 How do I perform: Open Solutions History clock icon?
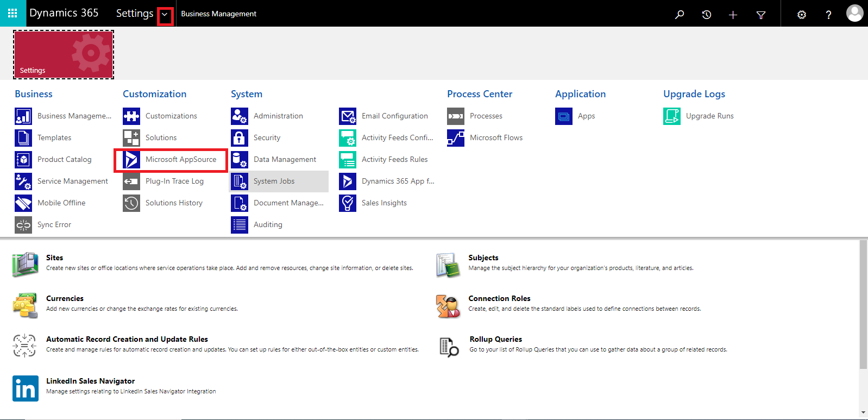[x=131, y=203]
